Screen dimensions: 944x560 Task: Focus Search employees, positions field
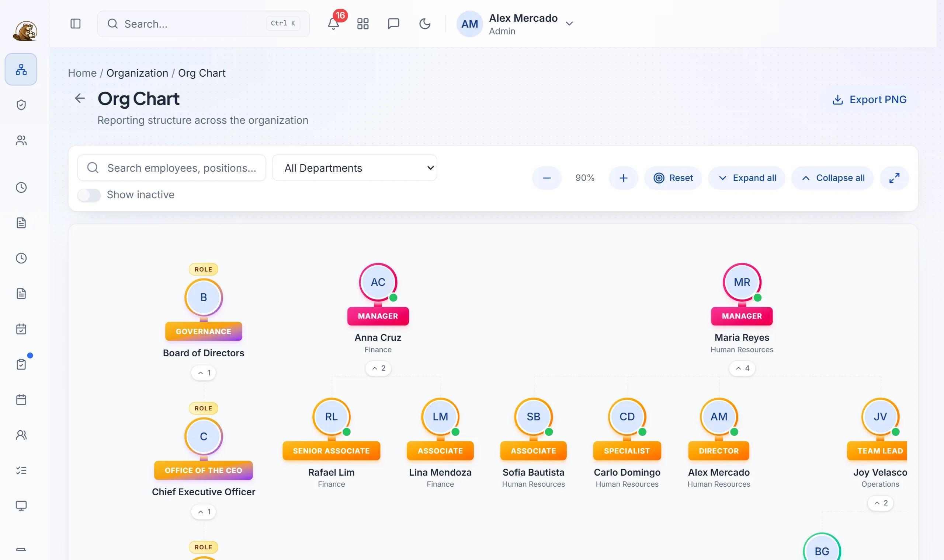(172, 168)
